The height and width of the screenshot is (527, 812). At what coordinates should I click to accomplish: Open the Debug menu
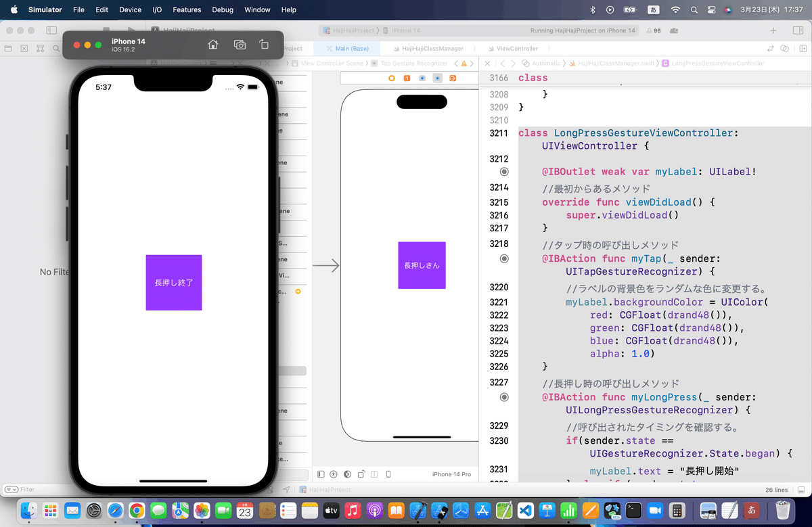coord(223,10)
